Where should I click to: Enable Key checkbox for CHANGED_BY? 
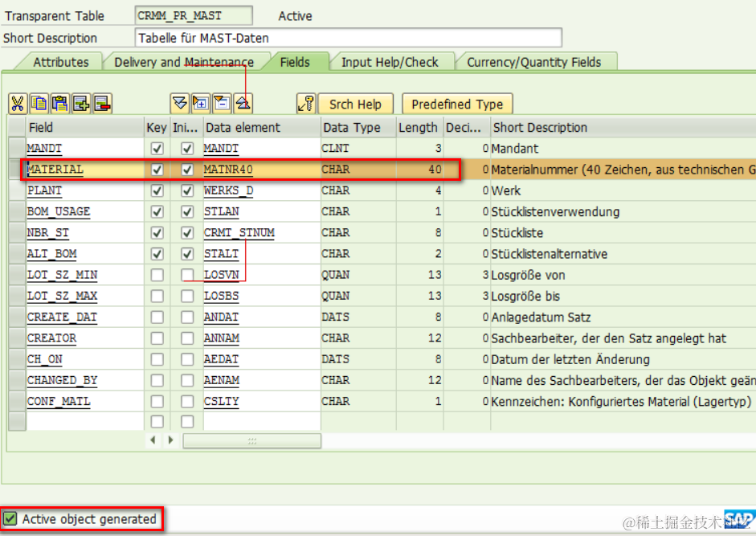(x=157, y=380)
